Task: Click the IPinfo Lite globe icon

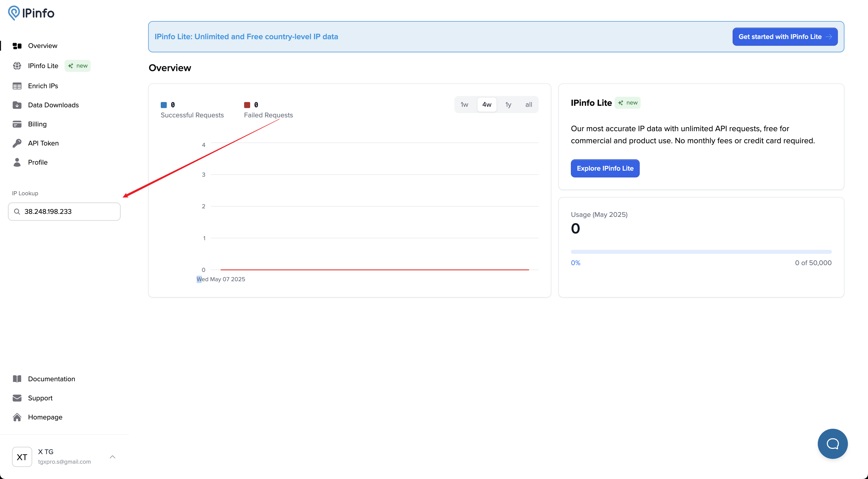Action: pos(17,66)
